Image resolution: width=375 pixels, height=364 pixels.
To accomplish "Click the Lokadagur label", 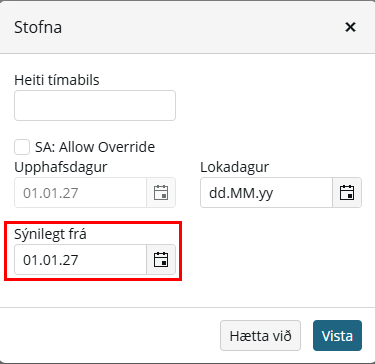I will click(x=235, y=167).
